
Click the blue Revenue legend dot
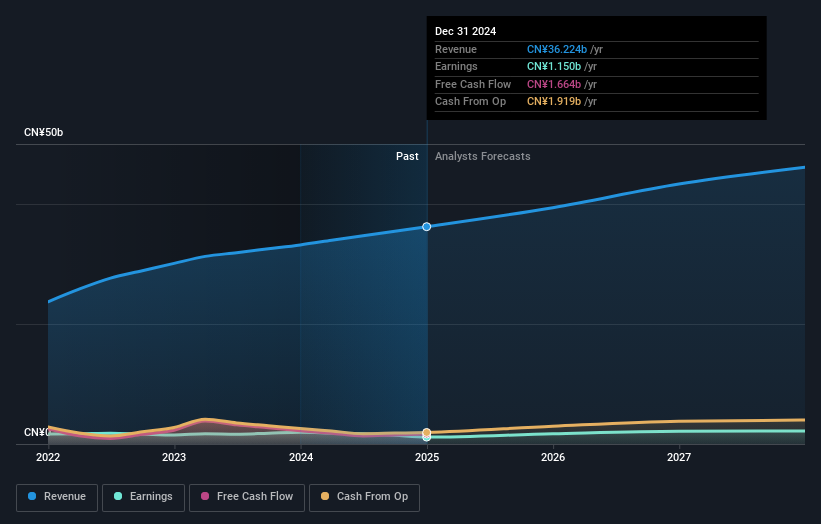coord(32,496)
